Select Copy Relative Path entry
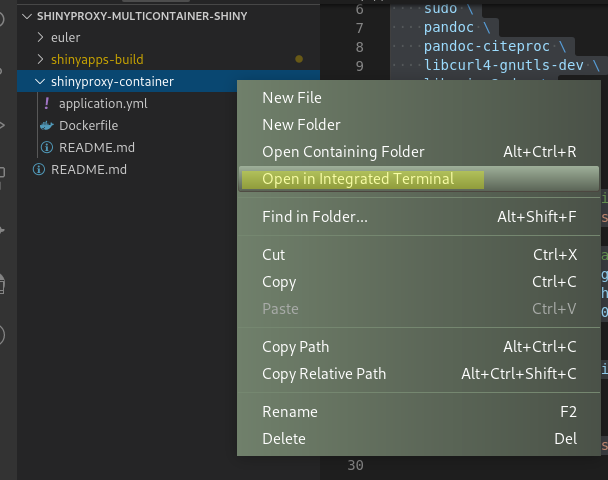The height and width of the screenshot is (480, 608). pyautogui.click(x=324, y=374)
